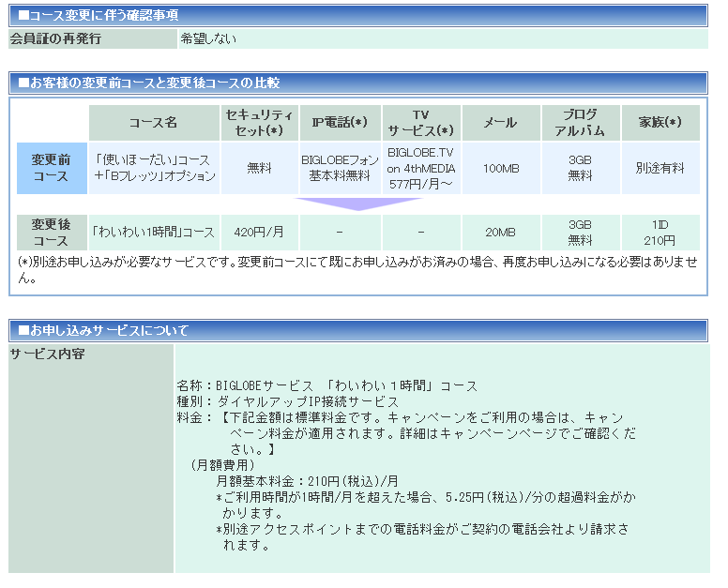Click the 変更前コース row label
The height and width of the screenshot is (588, 728).
[52, 168]
